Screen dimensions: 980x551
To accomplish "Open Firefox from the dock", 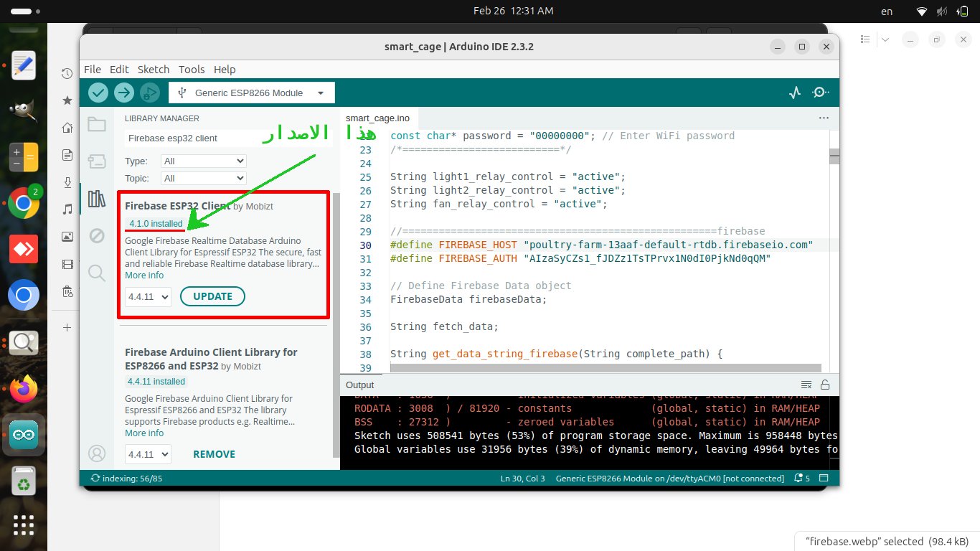I will point(23,390).
